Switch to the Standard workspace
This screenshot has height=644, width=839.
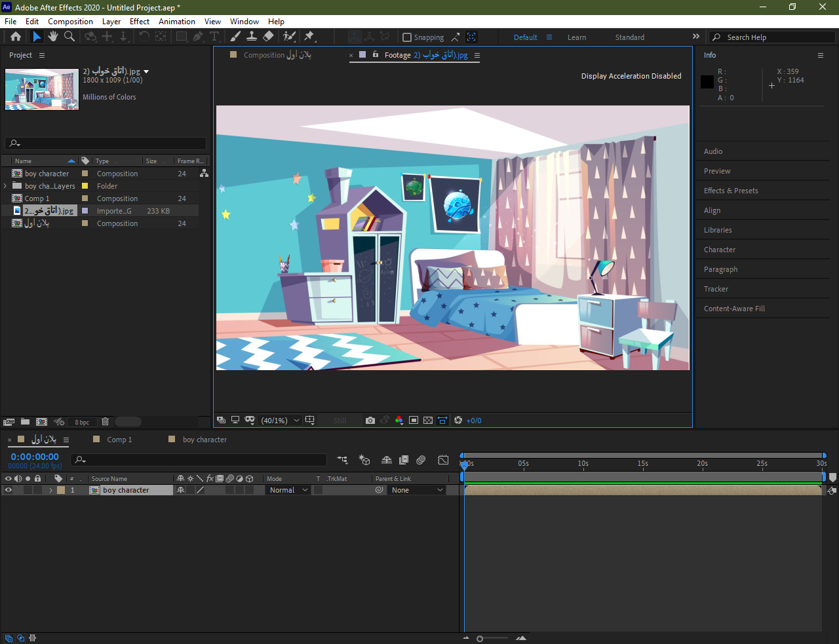coord(629,37)
